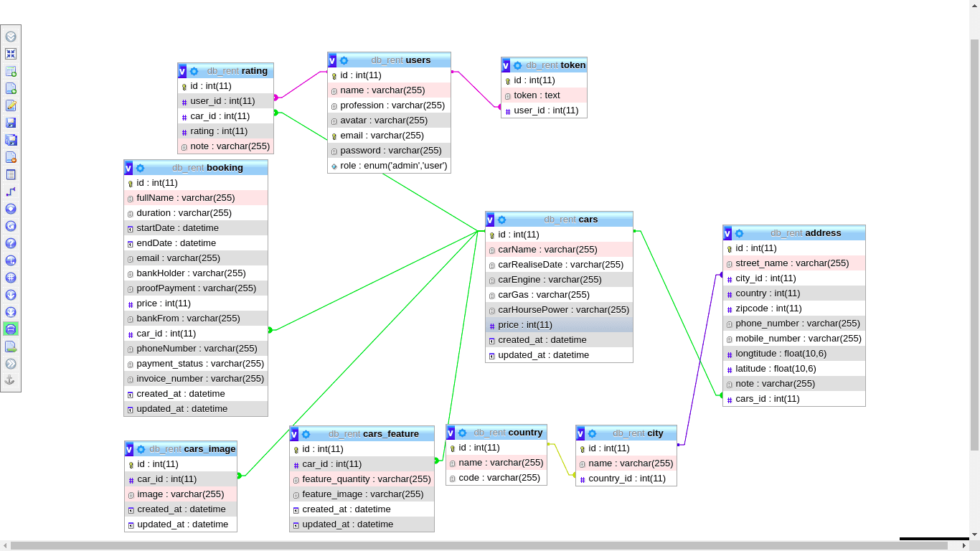This screenshot has height=551, width=980.
Task: Open options gear of rating table
Action: click(x=194, y=71)
